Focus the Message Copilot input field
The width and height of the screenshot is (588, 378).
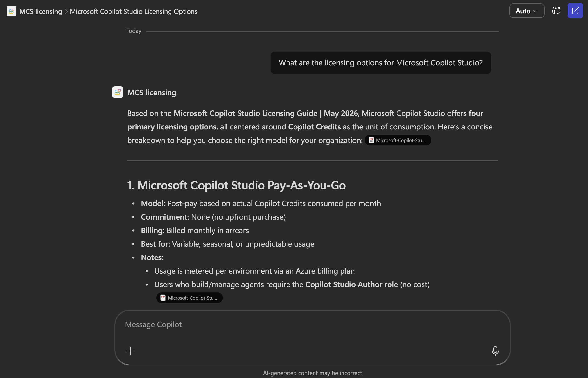[312, 324]
